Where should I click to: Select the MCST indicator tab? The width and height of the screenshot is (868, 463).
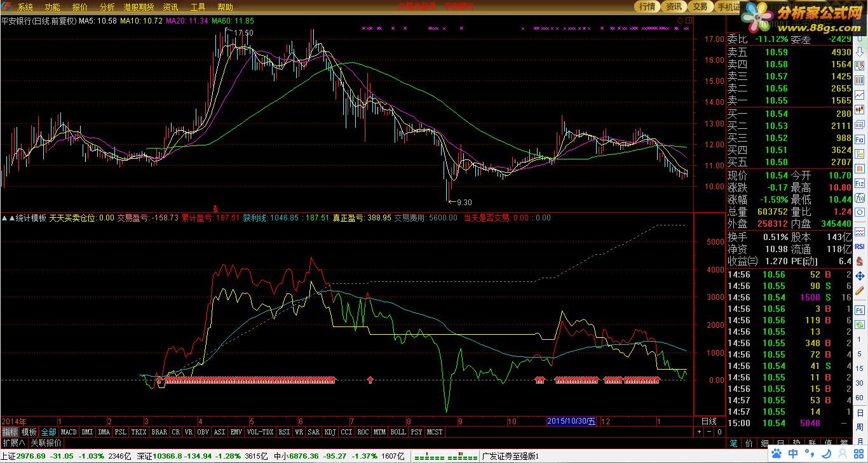(435, 432)
